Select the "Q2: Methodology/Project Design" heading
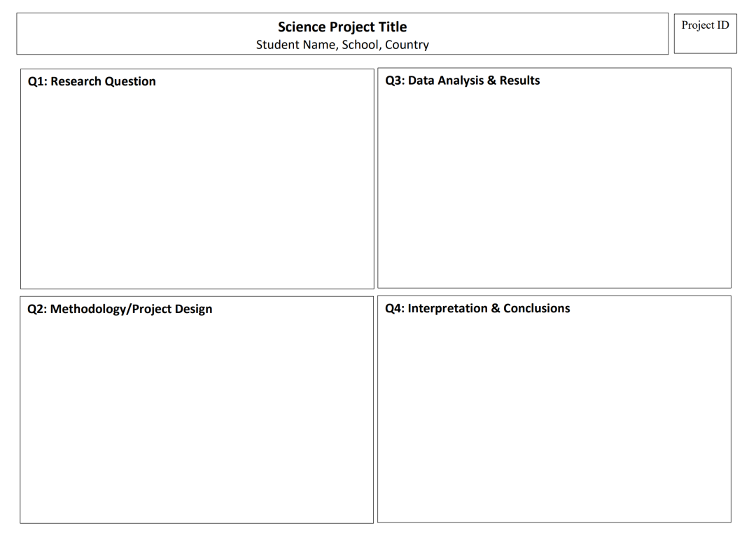756x547 pixels. (120, 309)
